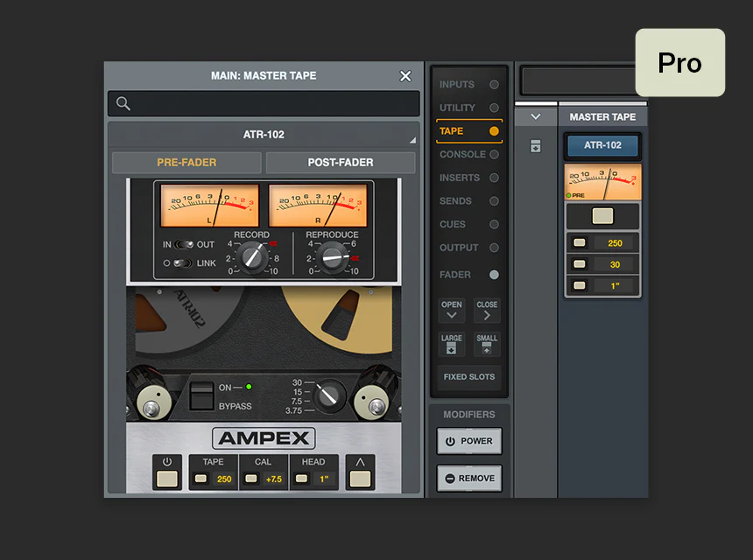Expand the Ampex secondary controls panel
This screenshot has width=753, height=560.
pyautogui.click(x=360, y=479)
